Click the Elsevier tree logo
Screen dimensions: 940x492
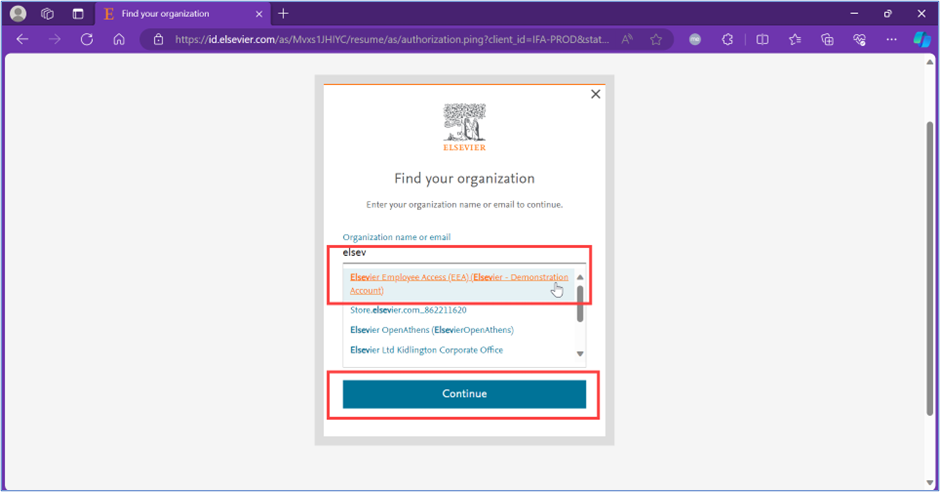point(465,127)
